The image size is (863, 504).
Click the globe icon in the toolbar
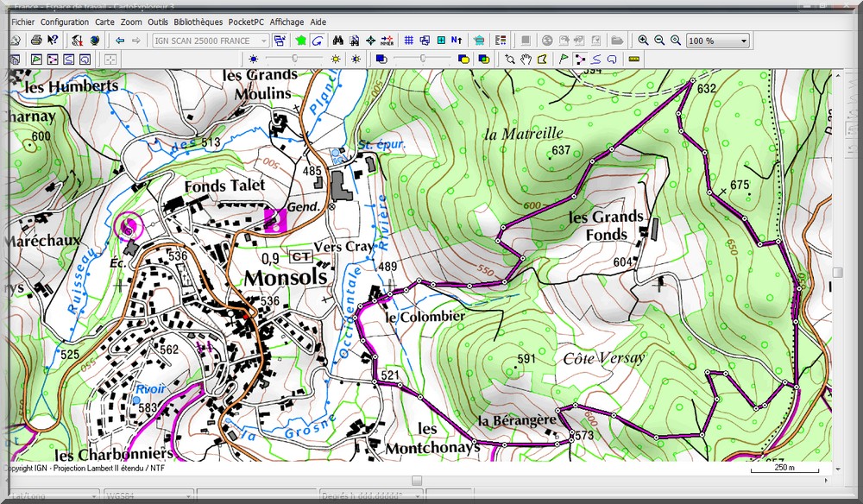click(x=95, y=41)
